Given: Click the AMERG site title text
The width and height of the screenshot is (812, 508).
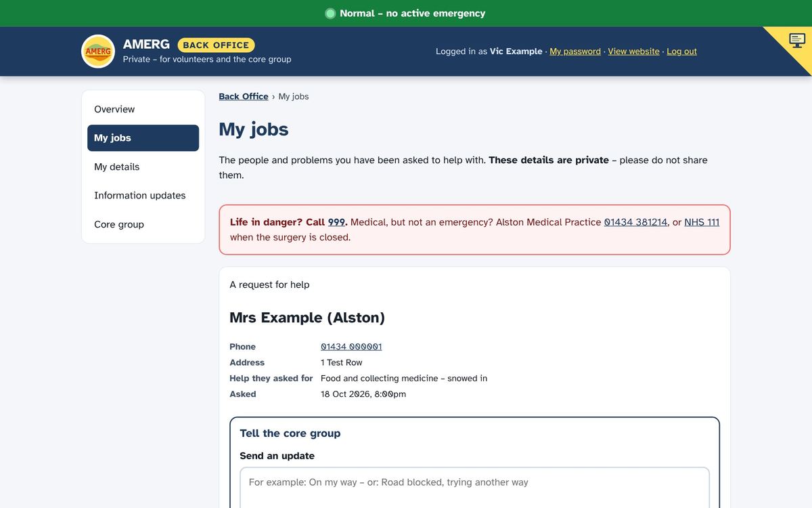Looking at the screenshot, I should click(146, 44).
